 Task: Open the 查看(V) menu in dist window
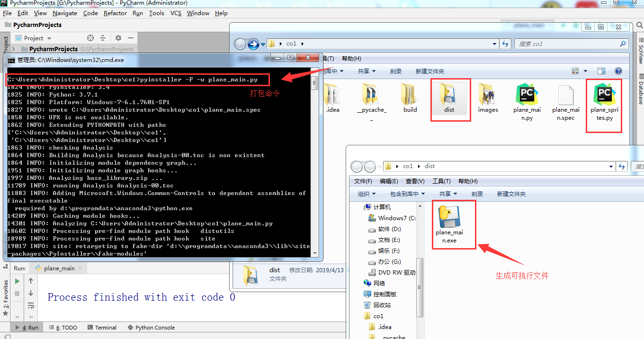click(x=415, y=181)
